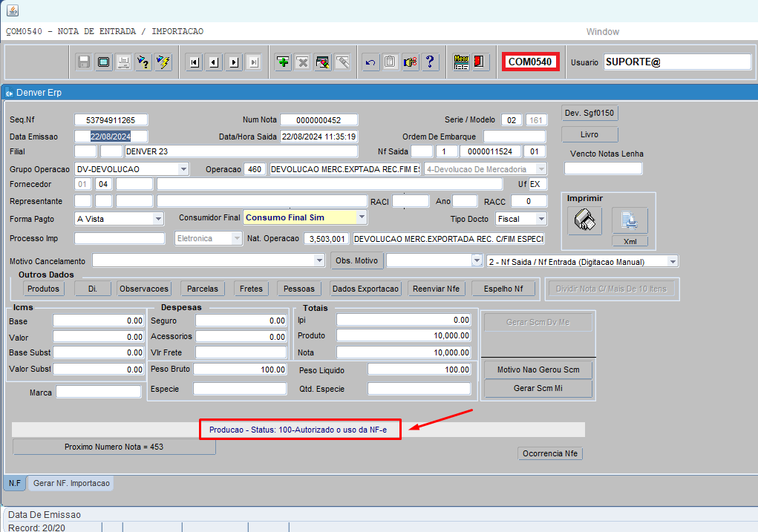Click the Enter Query flashlight-question icon
758x532 pixels.
tap(143, 62)
